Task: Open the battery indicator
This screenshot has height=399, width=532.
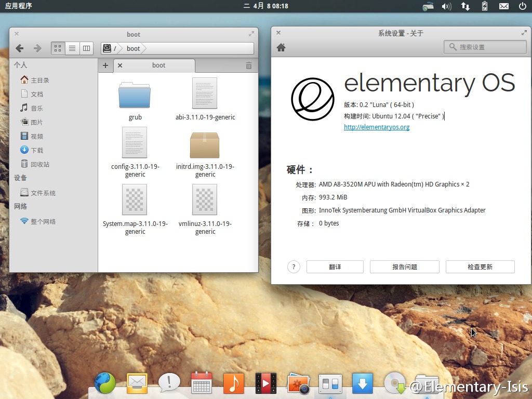Action: 485,6
